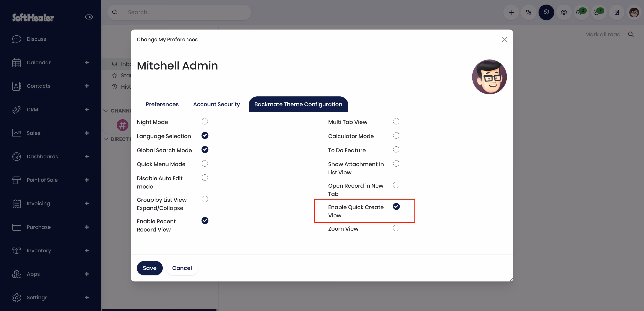The height and width of the screenshot is (311, 644).
Task: Enable Calculator Mode checkbox
Action: tap(396, 135)
